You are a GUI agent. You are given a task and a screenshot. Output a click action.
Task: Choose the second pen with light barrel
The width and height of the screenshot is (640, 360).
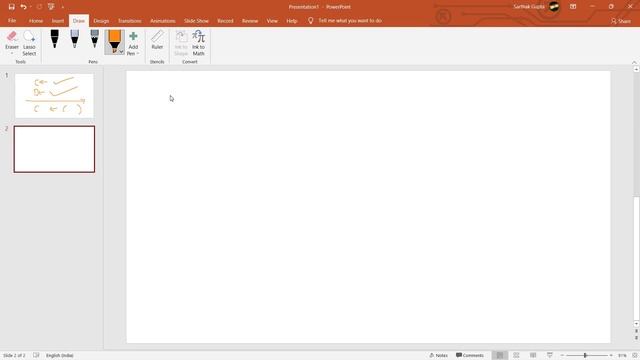click(74, 39)
